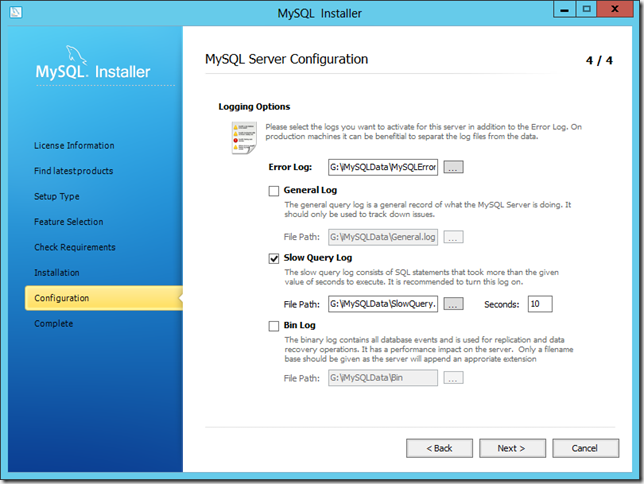644x484 pixels.
Task: Cancel the MySQL installer
Action: pos(586,448)
